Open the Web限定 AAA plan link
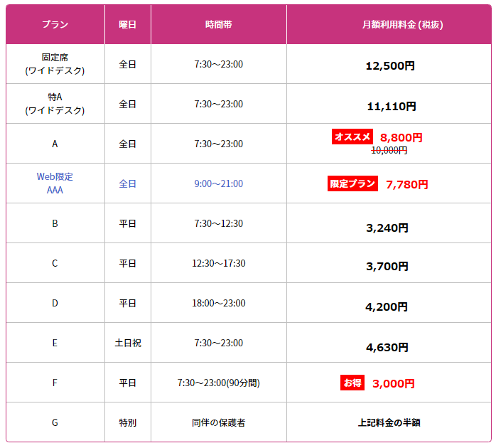The image size is (496, 448). click(55, 183)
